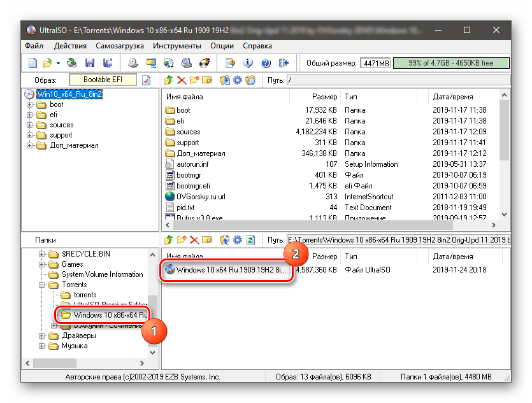Open the CD/DVD drive icon with green arrow
Screen dimensions: 532x403
[x=72, y=62]
